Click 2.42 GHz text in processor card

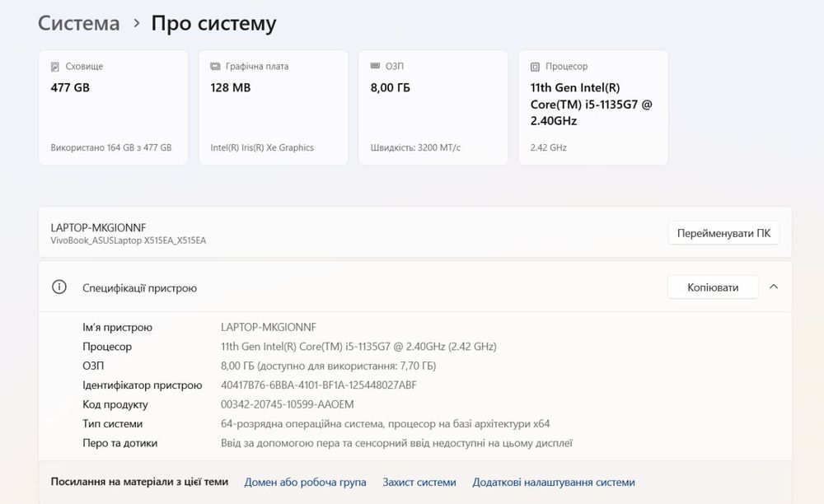[548, 147]
